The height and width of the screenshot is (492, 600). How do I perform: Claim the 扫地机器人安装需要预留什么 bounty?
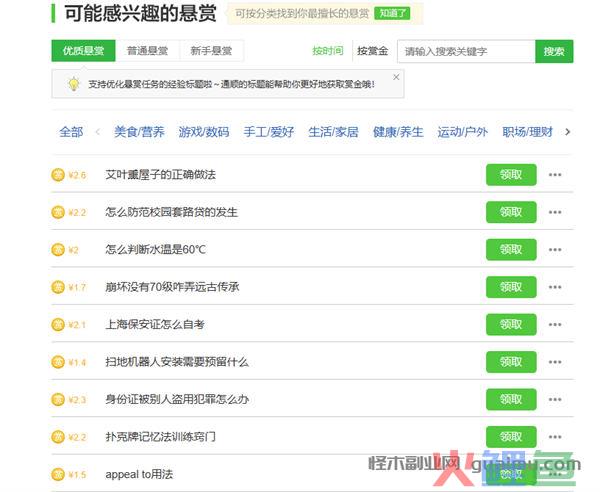pos(511,362)
